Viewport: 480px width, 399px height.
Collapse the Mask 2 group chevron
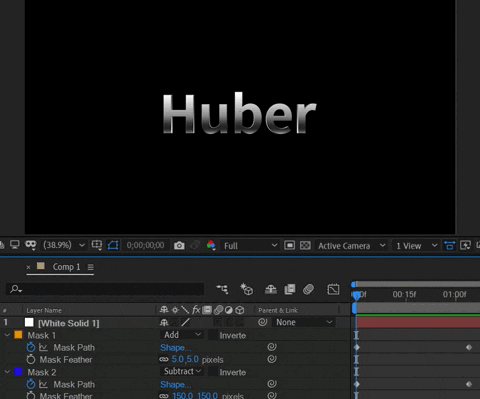(7, 371)
